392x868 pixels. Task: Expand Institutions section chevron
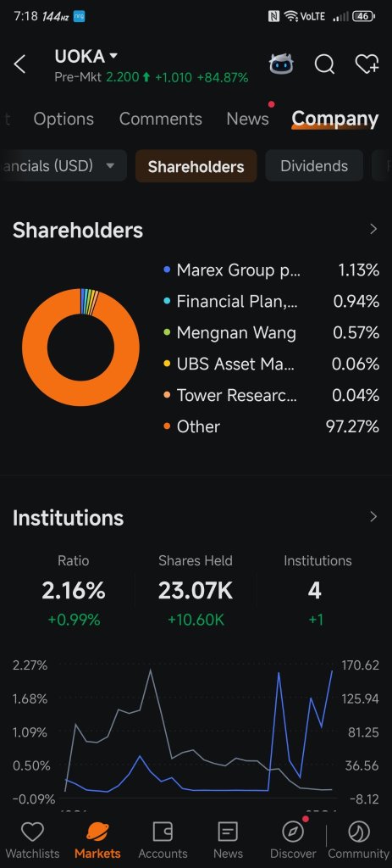click(373, 516)
